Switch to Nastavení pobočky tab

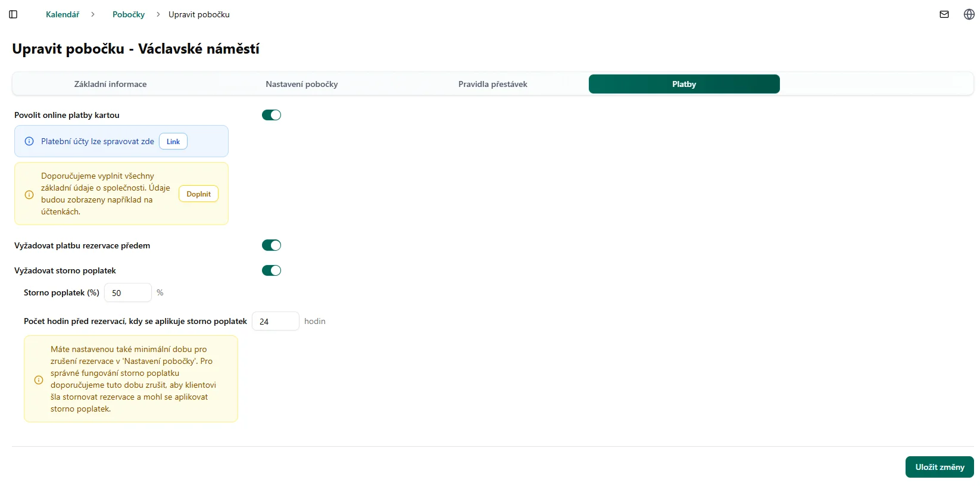tap(302, 84)
